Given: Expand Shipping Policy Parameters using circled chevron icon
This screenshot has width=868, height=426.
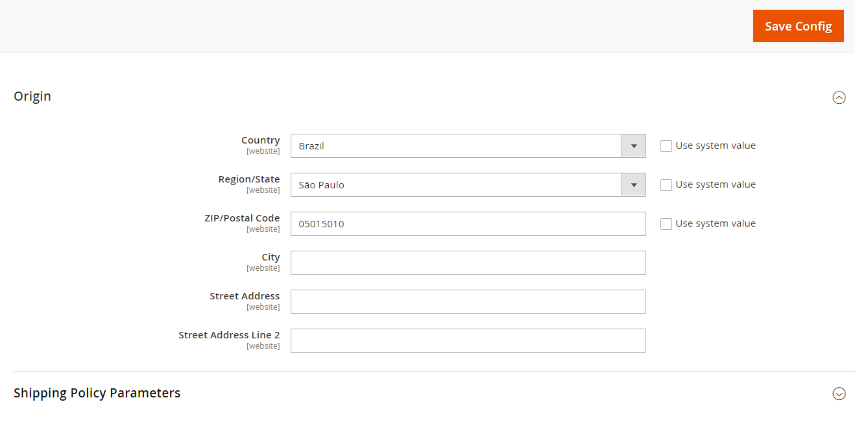Looking at the screenshot, I should click(x=839, y=394).
